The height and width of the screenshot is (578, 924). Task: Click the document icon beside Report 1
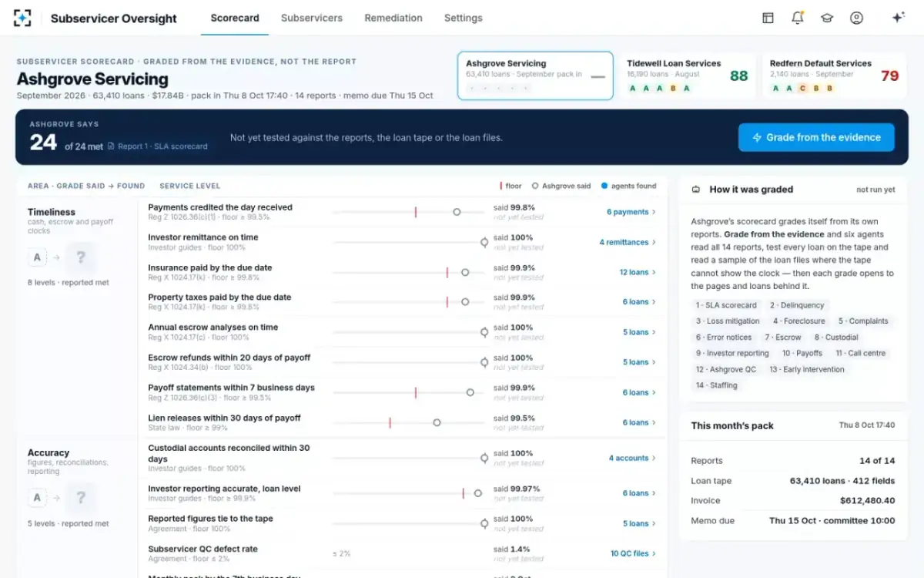coord(111,146)
